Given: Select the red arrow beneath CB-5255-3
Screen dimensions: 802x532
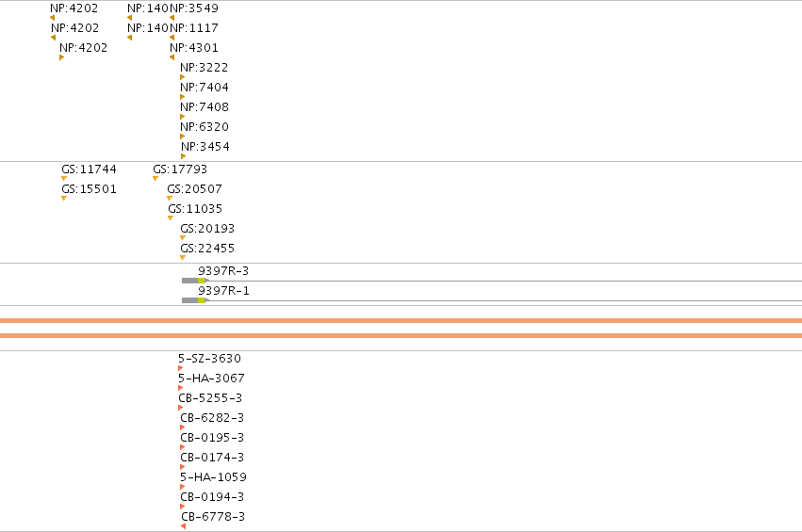Looking at the screenshot, I should click(181, 408).
